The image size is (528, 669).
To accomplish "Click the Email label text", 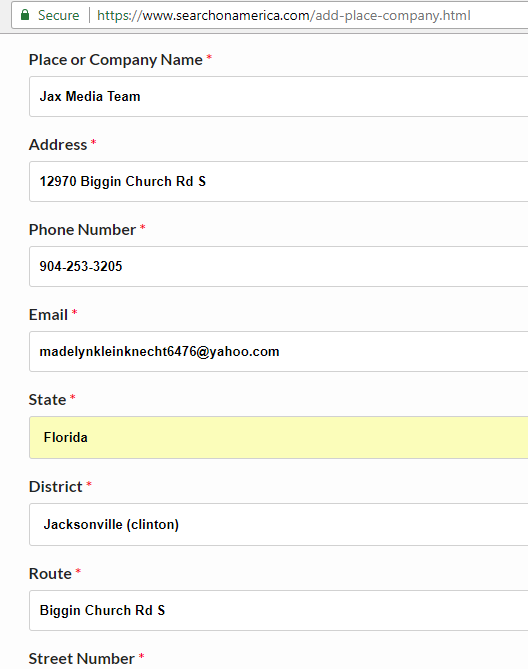I will tap(48, 314).
